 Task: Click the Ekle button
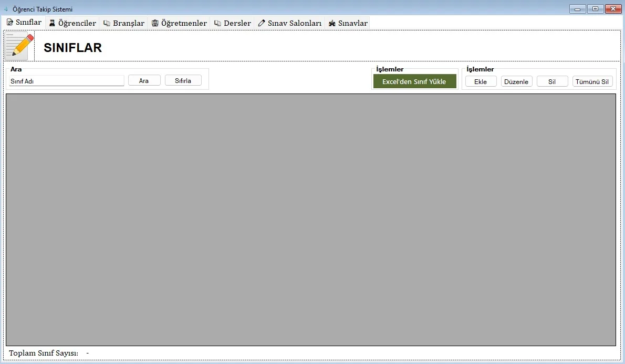(481, 81)
